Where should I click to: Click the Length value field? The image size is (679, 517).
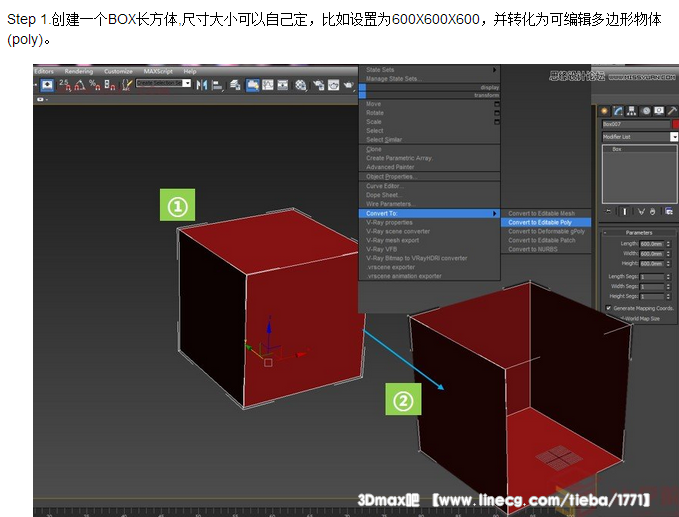point(651,244)
